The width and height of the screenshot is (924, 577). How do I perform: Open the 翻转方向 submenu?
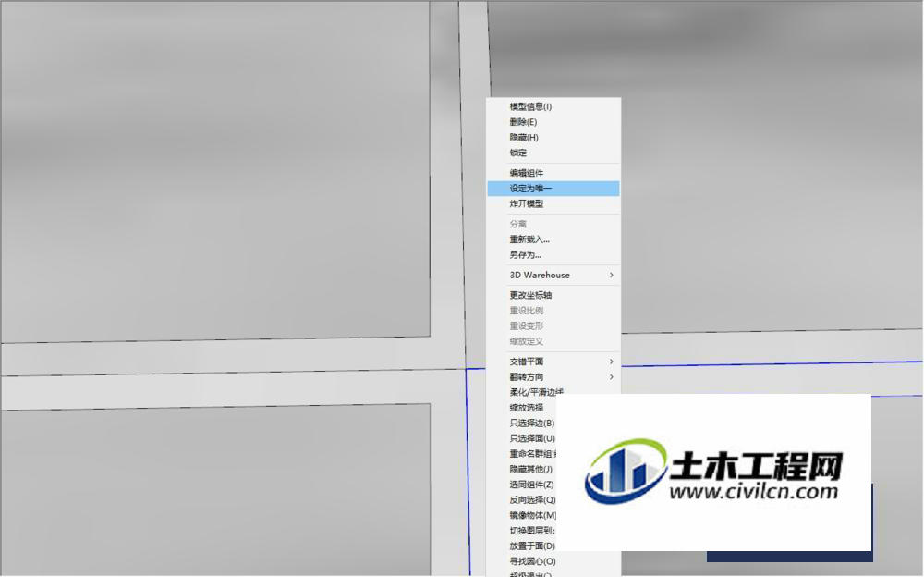pos(553,377)
